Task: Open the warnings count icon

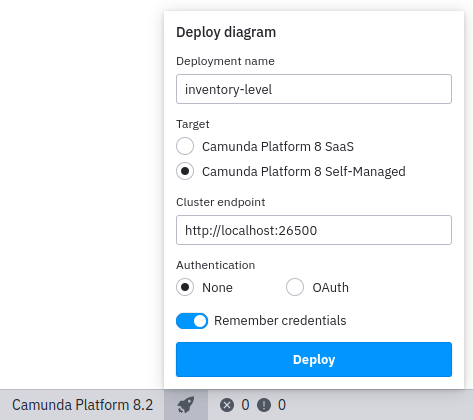Action: [x=264, y=405]
